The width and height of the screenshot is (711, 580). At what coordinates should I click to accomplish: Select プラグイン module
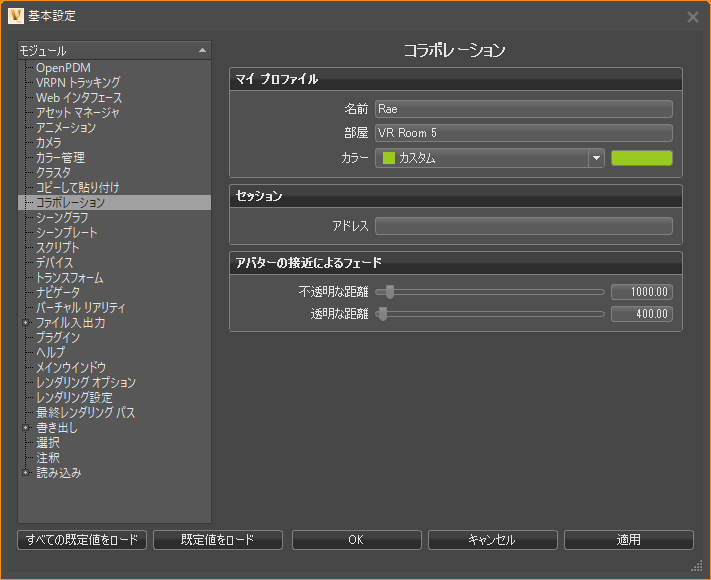coord(58,337)
